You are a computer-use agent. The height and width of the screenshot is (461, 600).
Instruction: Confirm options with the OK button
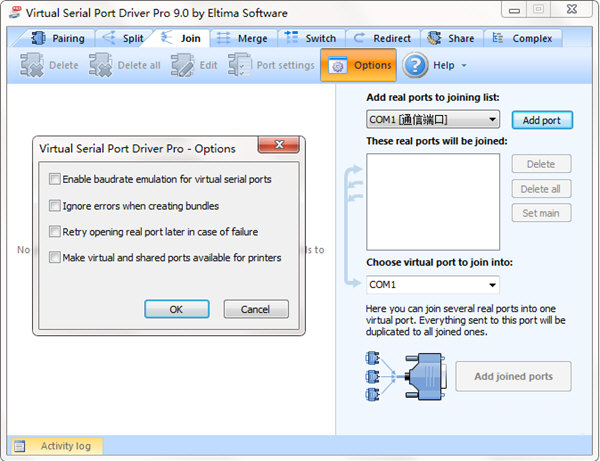pyautogui.click(x=177, y=309)
